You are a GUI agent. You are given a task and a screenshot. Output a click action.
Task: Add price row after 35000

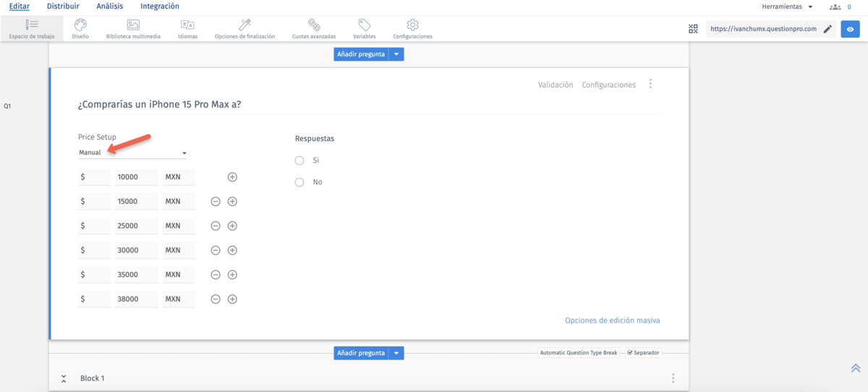(232, 275)
